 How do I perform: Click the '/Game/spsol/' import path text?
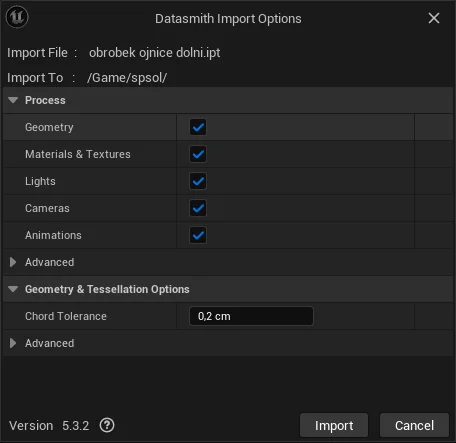tap(127, 78)
